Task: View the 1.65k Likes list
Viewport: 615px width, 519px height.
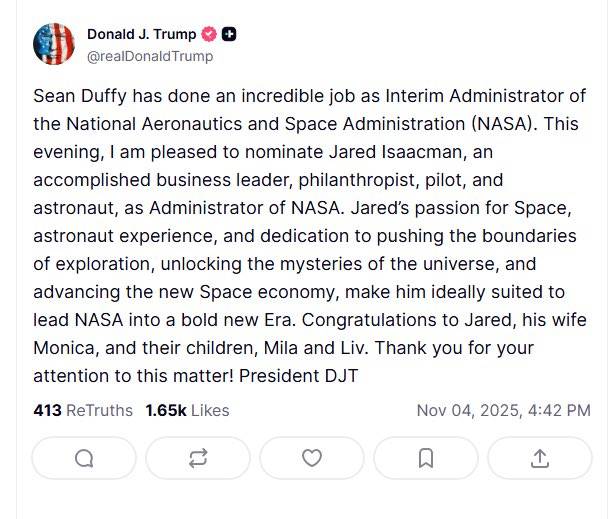Action: click(187, 410)
